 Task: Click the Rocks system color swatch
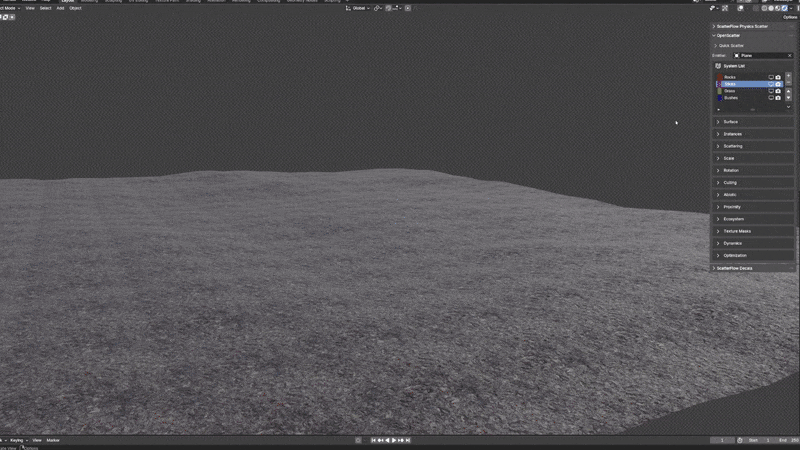coord(720,77)
